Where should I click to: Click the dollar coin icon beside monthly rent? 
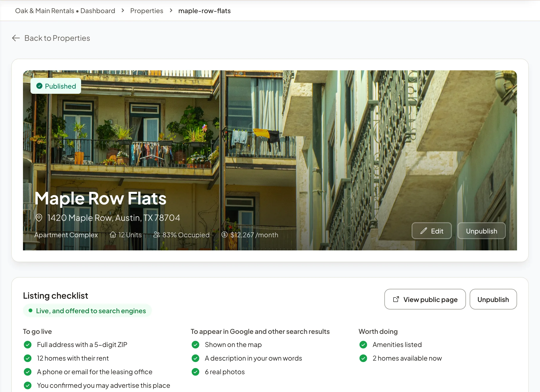pyautogui.click(x=225, y=235)
